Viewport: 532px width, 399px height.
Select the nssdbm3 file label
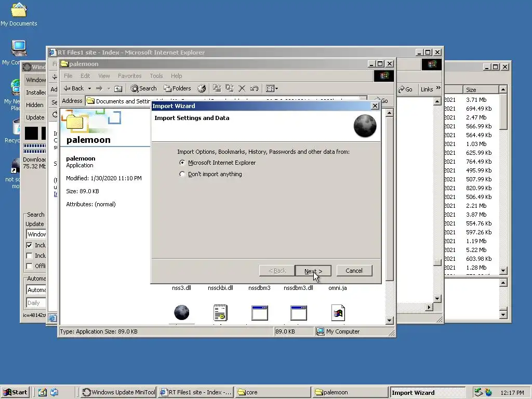[x=259, y=288]
